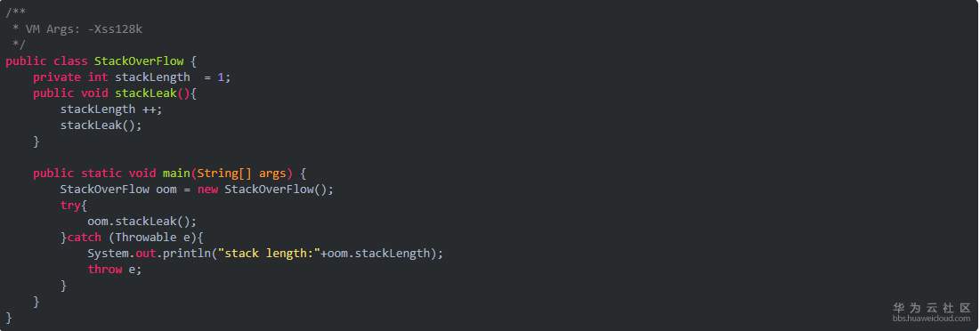
Task: Click the new keyword in oom assignment
Action: click(x=207, y=190)
